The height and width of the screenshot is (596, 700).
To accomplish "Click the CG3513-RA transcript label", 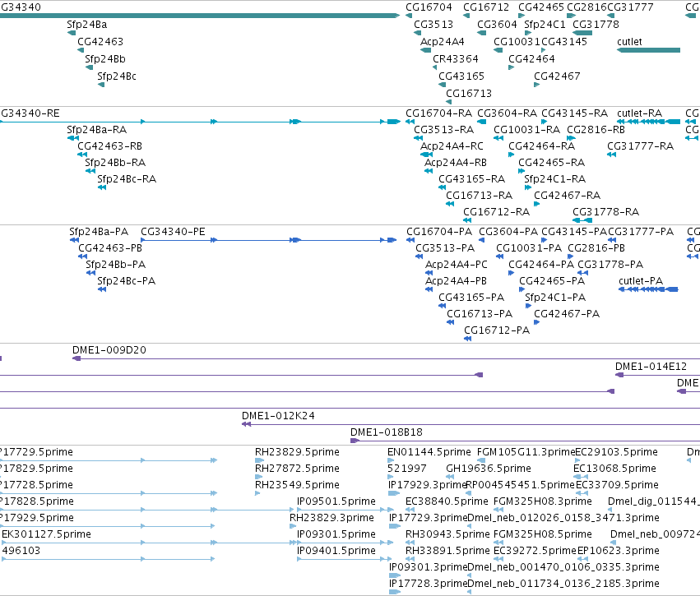I will tap(443, 130).
